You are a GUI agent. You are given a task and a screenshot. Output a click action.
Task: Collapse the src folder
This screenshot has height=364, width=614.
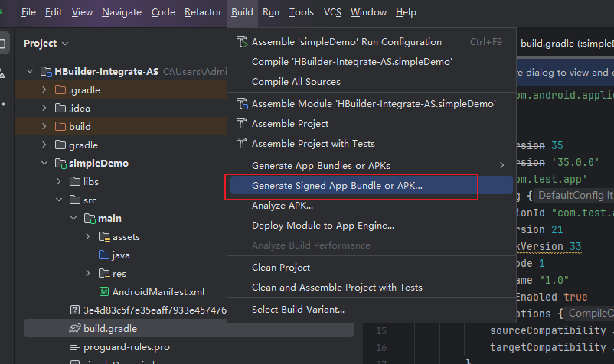point(59,200)
